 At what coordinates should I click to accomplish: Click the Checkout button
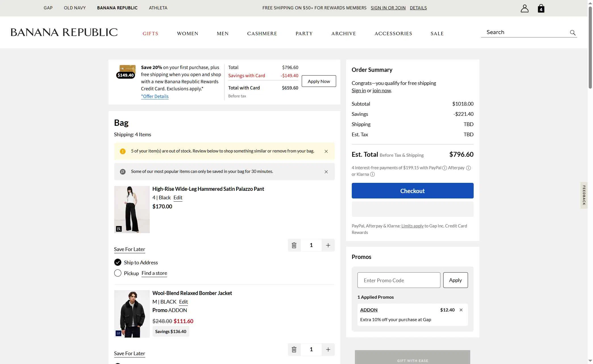tap(412, 191)
